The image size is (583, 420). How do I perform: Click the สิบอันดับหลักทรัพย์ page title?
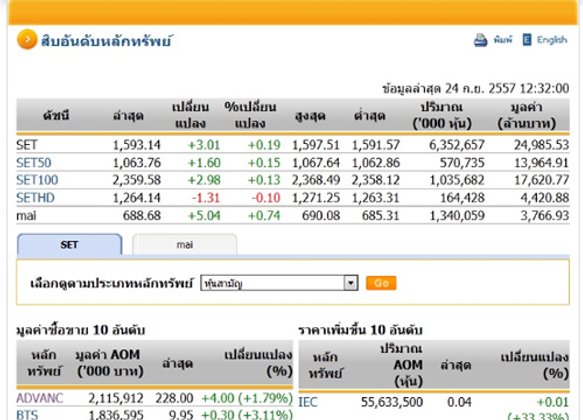tap(106, 41)
